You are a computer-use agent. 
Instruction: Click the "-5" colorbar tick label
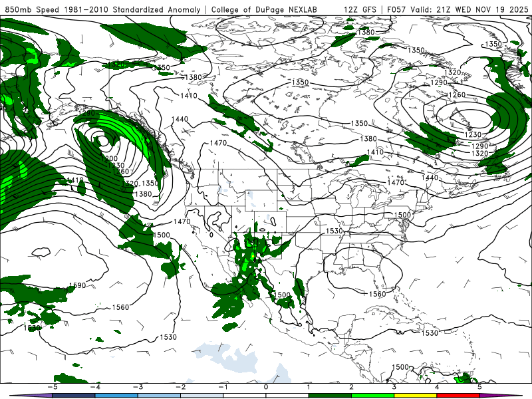[52, 387]
